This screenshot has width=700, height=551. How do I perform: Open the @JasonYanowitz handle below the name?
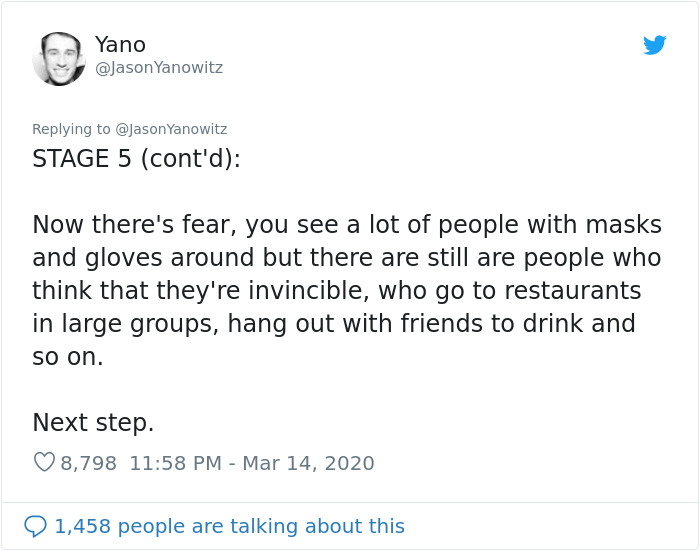pyautogui.click(x=159, y=68)
